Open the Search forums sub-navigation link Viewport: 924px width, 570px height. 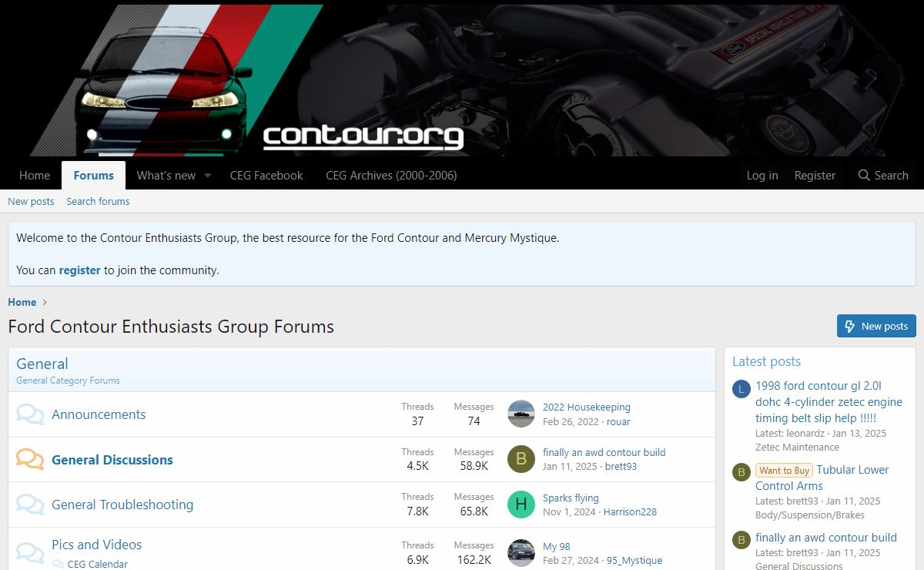98,201
